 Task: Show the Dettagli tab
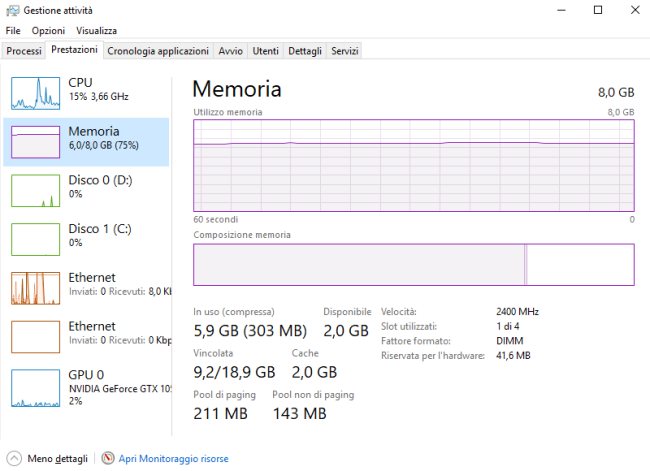click(x=305, y=50)
